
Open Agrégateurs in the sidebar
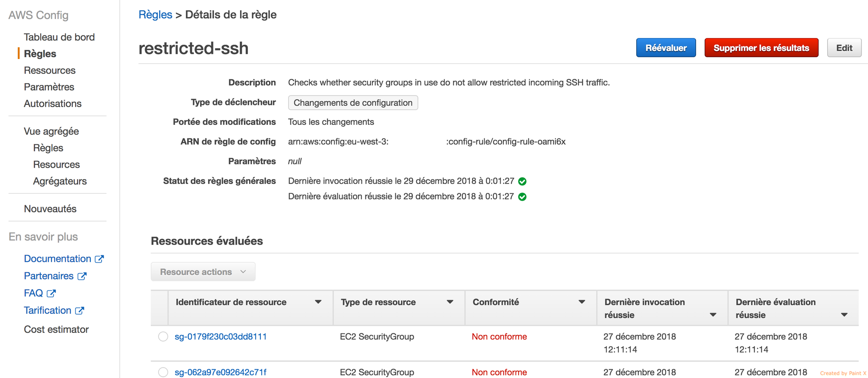[x=60, y=181]
